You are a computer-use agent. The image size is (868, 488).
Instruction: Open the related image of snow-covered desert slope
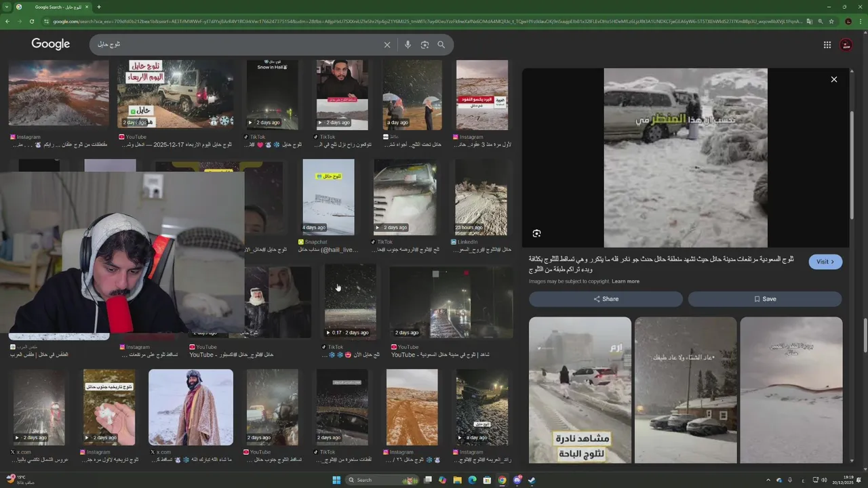click(x=791, y=390)
